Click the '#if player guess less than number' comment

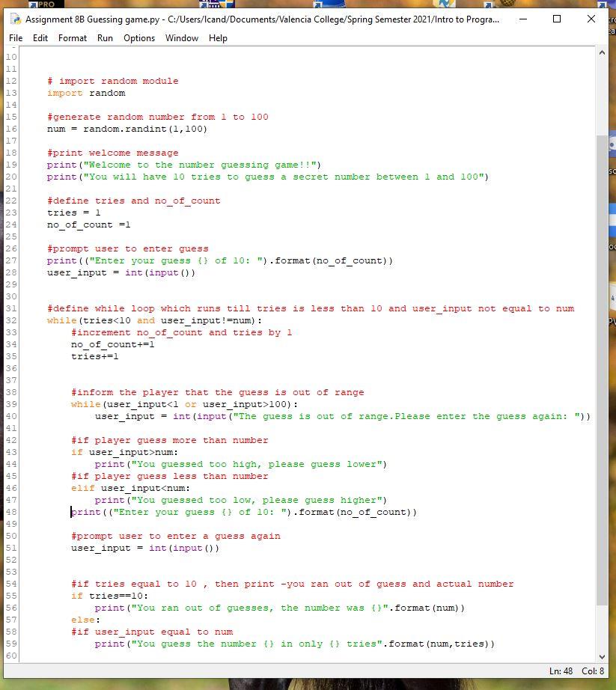pyautogui.click(x=169, y=476)
